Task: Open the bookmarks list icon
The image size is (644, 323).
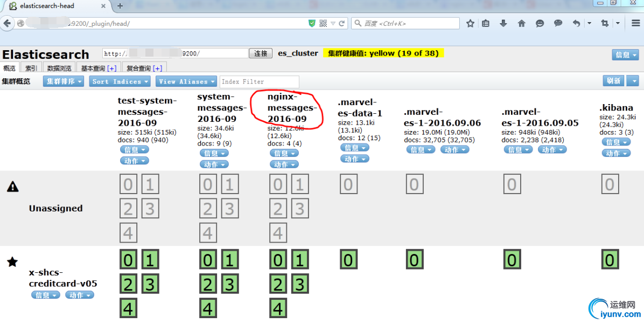Action: pyautogui.click(x=486, y=23)
